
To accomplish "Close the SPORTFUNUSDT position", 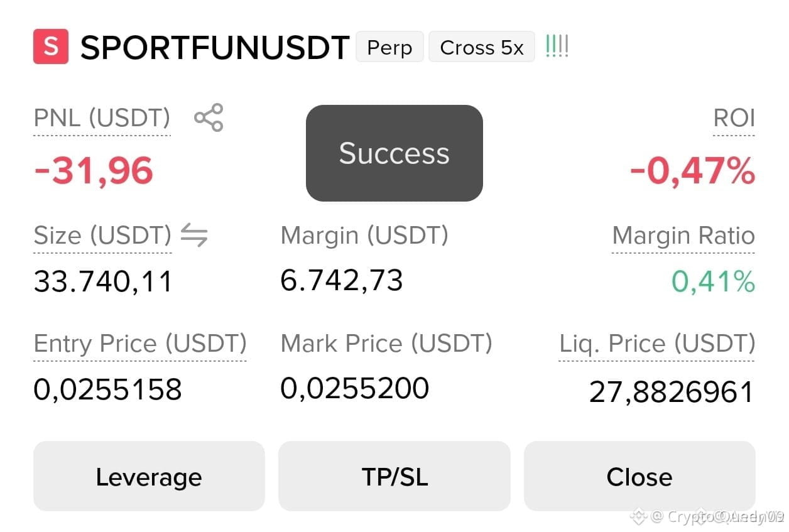I will pyautogui.click(x=639, y=477).
